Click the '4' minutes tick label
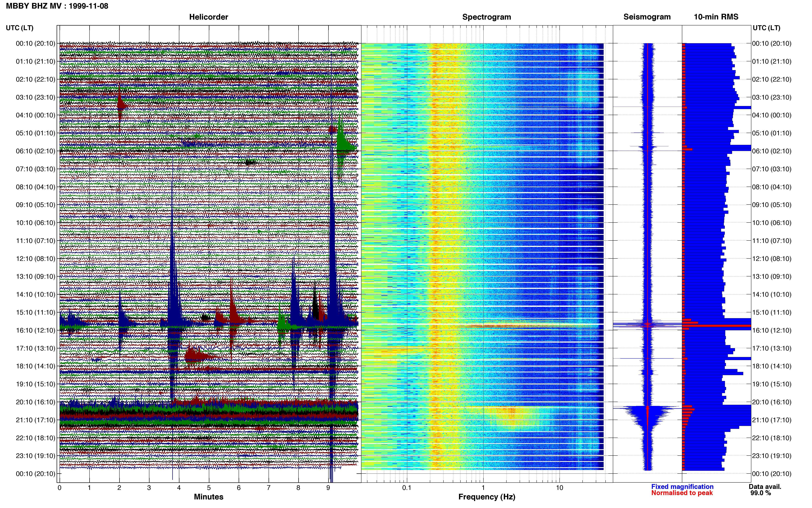 point(179,488)
